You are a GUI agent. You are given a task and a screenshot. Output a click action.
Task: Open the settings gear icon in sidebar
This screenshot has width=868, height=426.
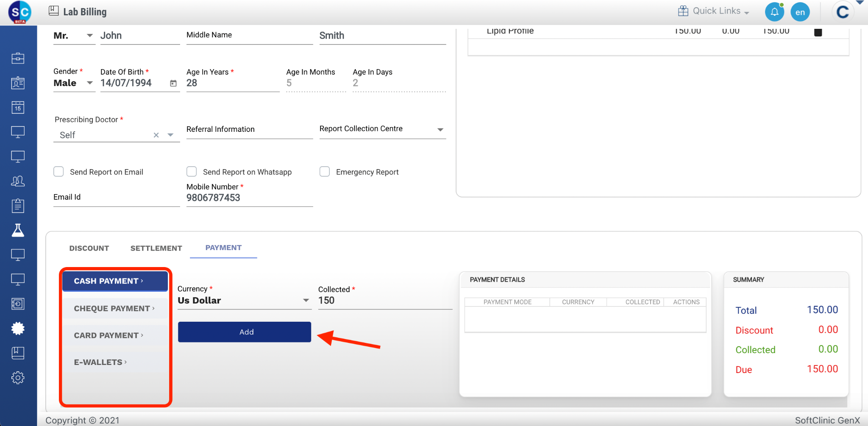pyautogui.click(x=18, y=378)
